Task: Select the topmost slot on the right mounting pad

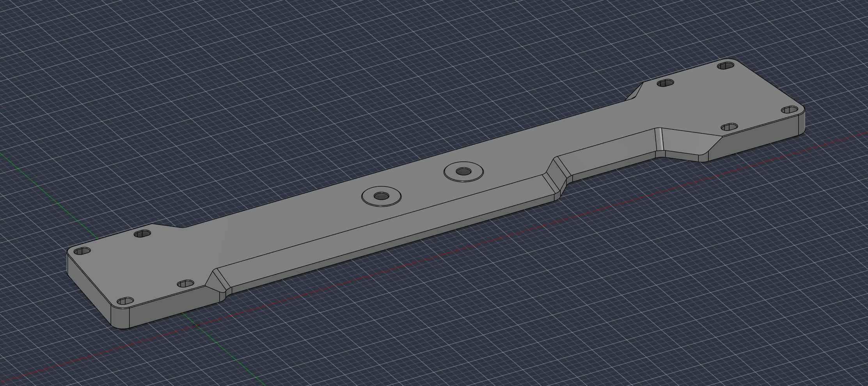Action: pos(726,65)
